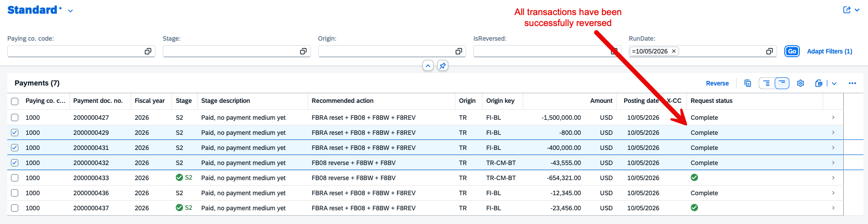
Task: Check the row for document 2000000433
Action: (15, 178)
